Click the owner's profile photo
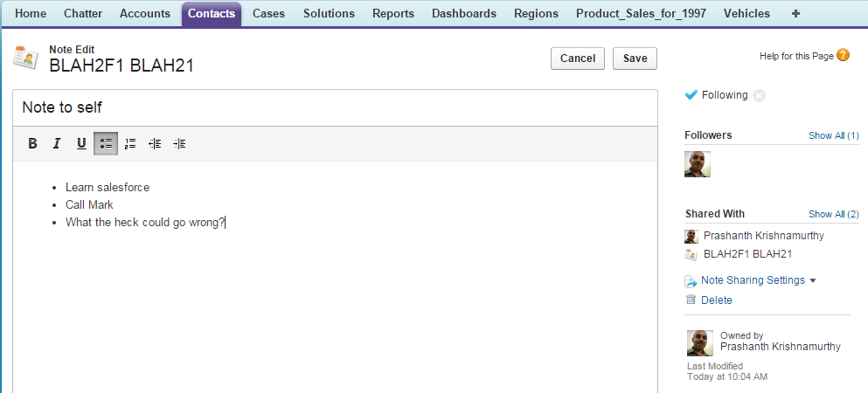Image resolution: width=868 pixels, height=393 pixels. point(700,343)
